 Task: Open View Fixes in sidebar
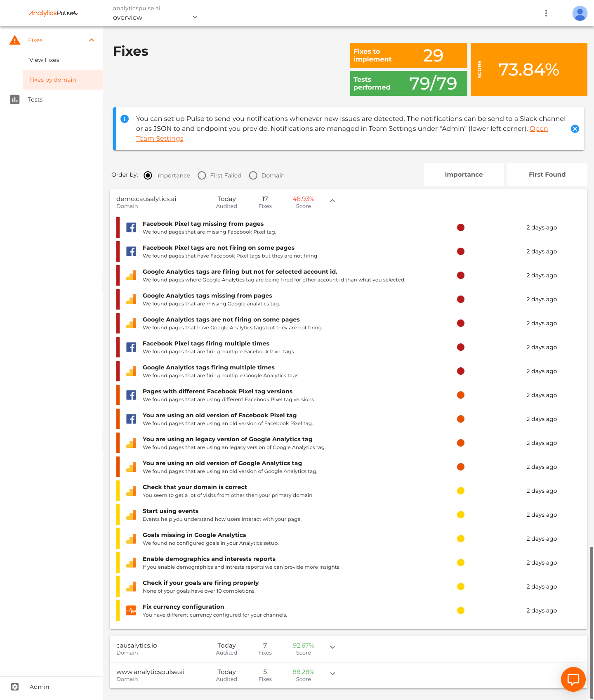point(44,60)
